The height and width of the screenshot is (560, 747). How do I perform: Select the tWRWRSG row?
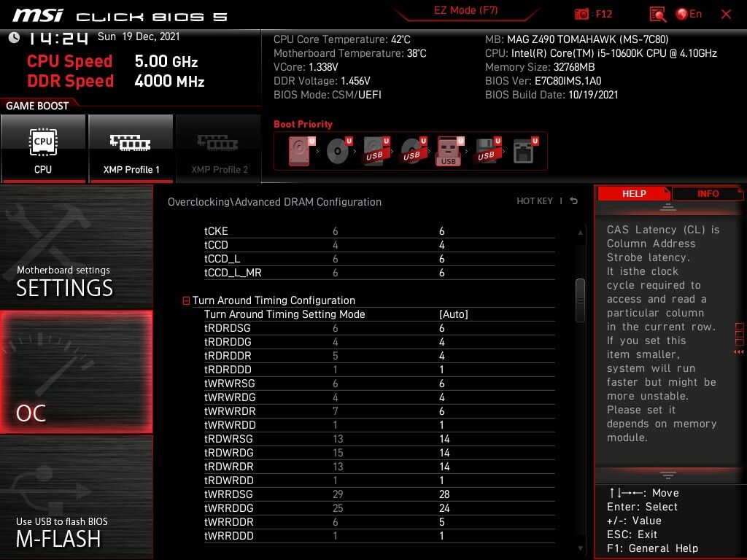click(379, 384)
